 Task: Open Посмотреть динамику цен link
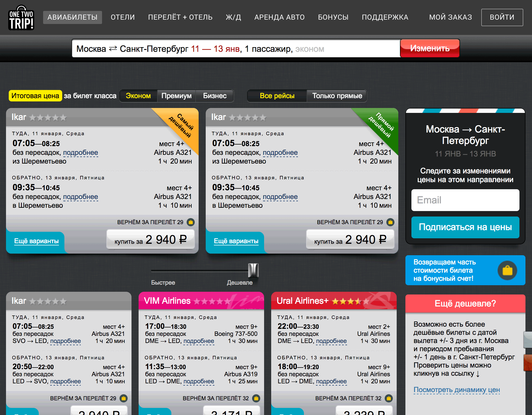(457, 390)
